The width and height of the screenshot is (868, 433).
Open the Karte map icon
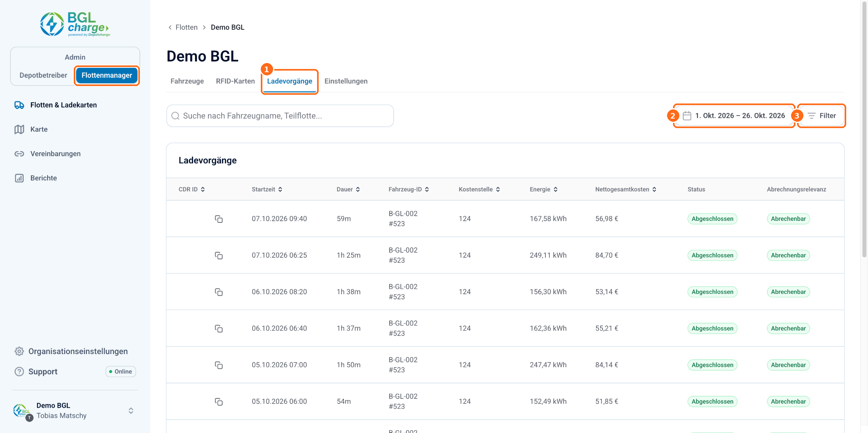tap(19, 129)
